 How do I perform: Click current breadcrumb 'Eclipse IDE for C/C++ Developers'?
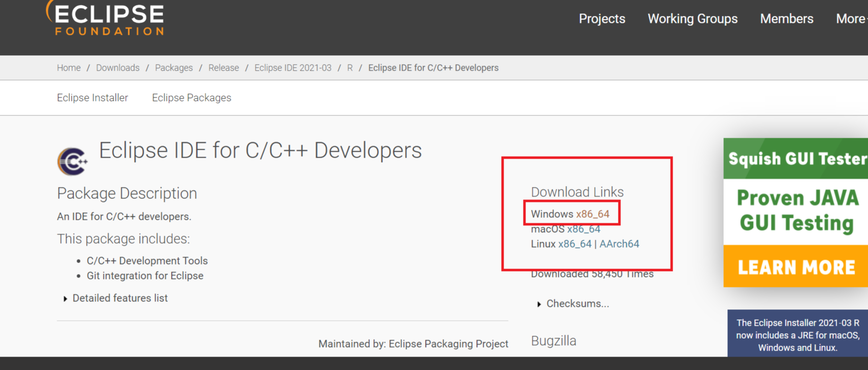coord(433,68)
